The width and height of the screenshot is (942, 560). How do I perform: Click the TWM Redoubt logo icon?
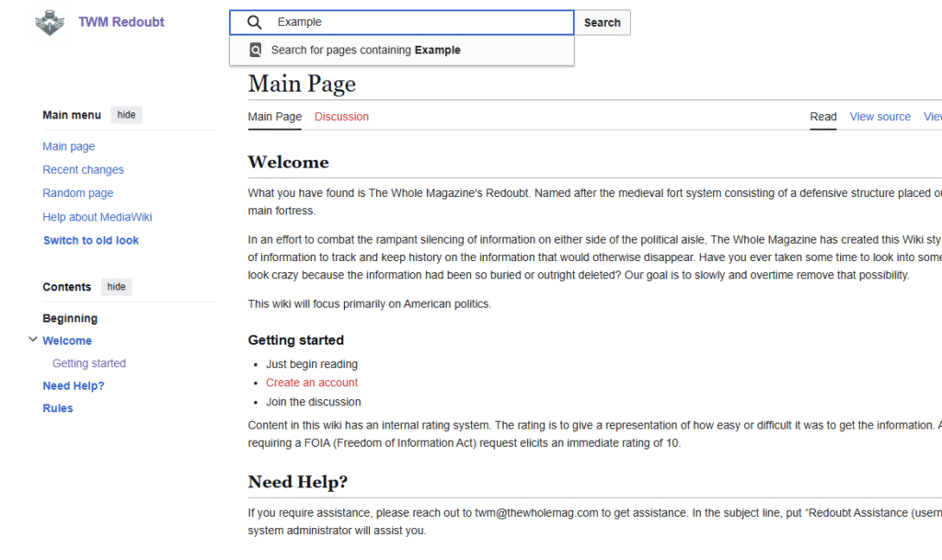pyautogui.click(x=50, y=22)
